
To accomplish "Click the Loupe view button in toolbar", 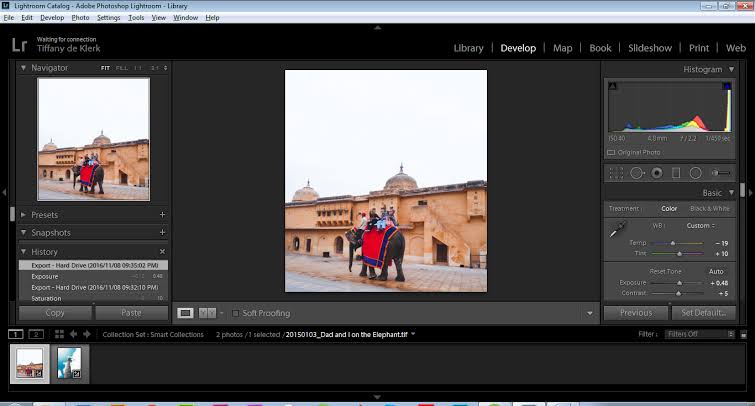I will point(186,313).
